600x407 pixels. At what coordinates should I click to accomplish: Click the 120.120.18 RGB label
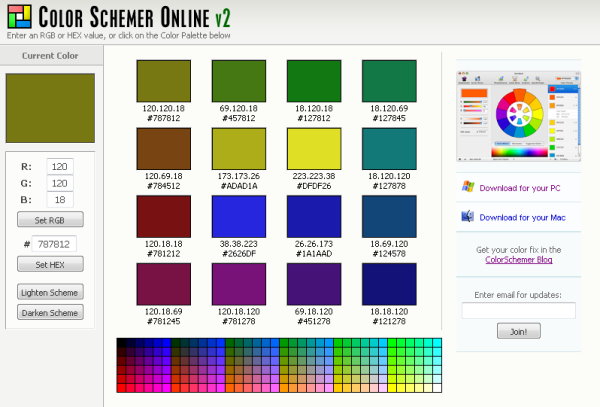(x=163, y=109)
